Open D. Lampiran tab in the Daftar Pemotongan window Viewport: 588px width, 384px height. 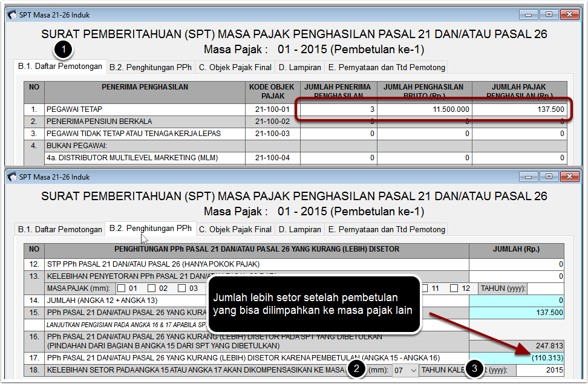point(299,68)
